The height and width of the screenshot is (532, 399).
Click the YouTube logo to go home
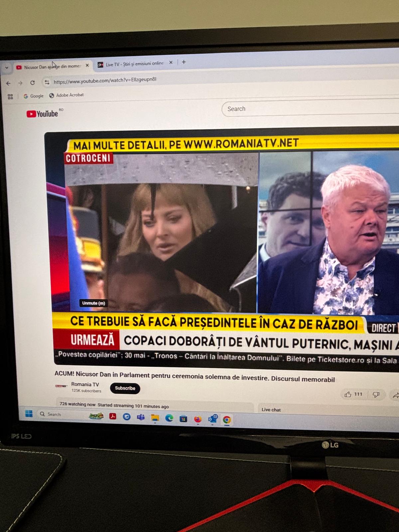(x=42, y=114)
